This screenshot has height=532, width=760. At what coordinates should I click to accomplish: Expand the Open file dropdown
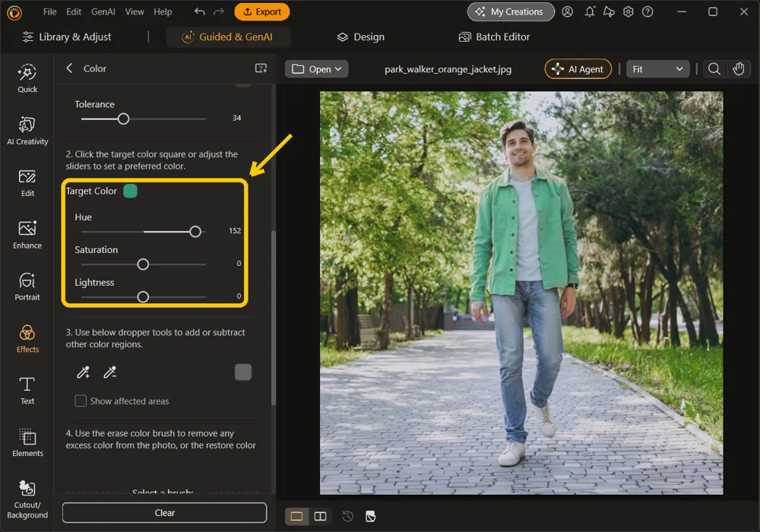[x=316, y=69]
